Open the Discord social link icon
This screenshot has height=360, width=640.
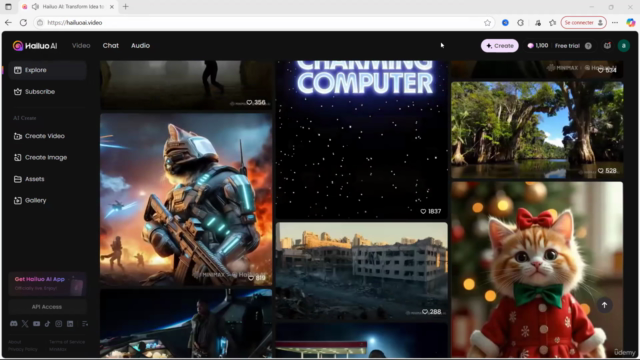(x=13, y=324)
